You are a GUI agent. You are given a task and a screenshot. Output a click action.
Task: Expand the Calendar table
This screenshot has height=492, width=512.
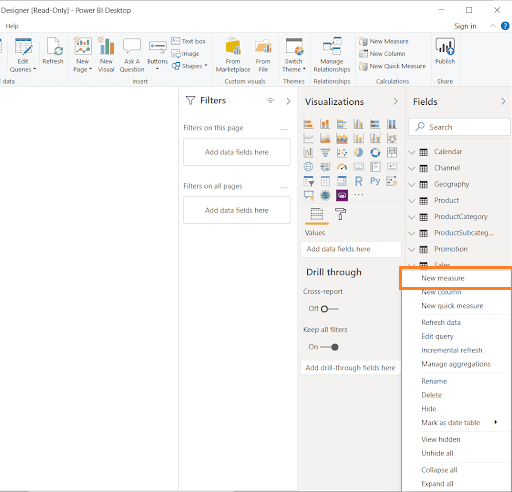point(412,152)
